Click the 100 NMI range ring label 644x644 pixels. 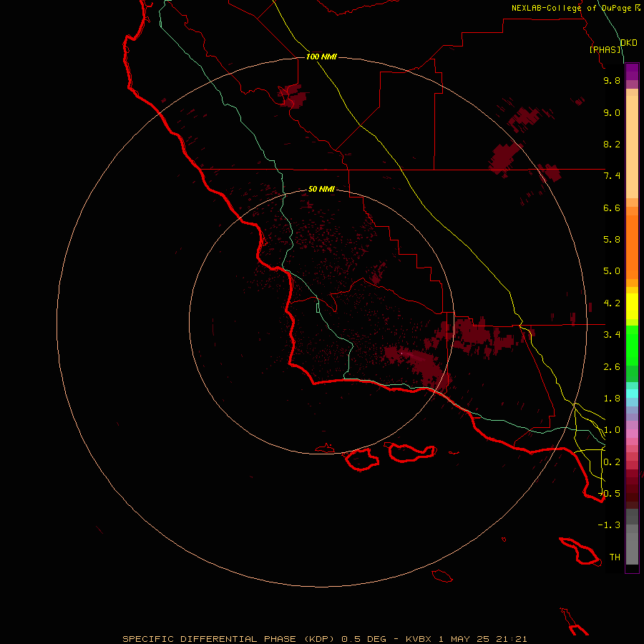pos(321,57)
